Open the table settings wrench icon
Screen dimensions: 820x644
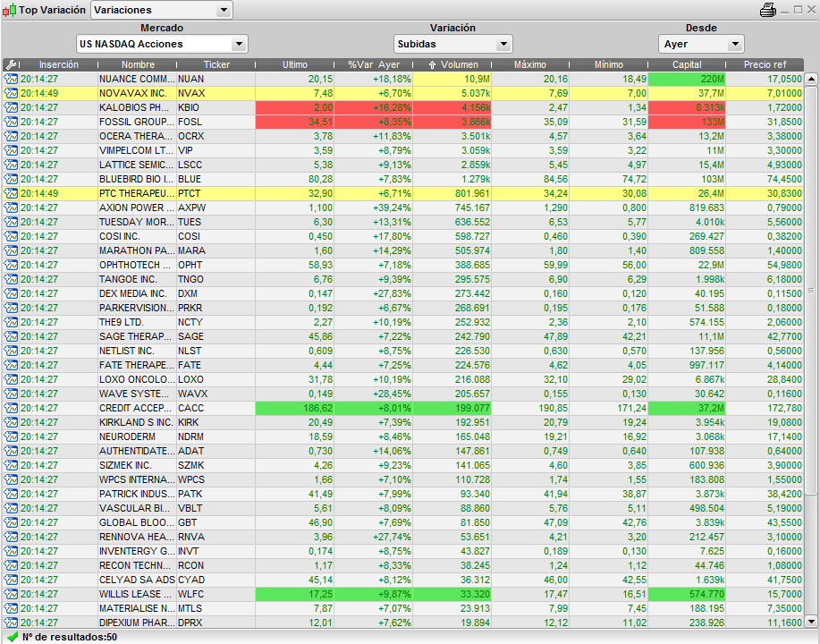tap(11, 65)
